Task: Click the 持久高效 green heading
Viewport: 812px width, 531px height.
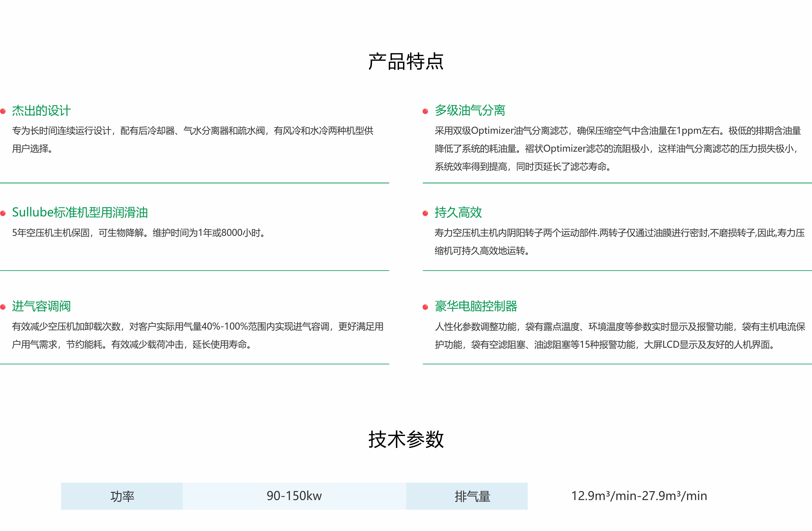Action: 458,212
